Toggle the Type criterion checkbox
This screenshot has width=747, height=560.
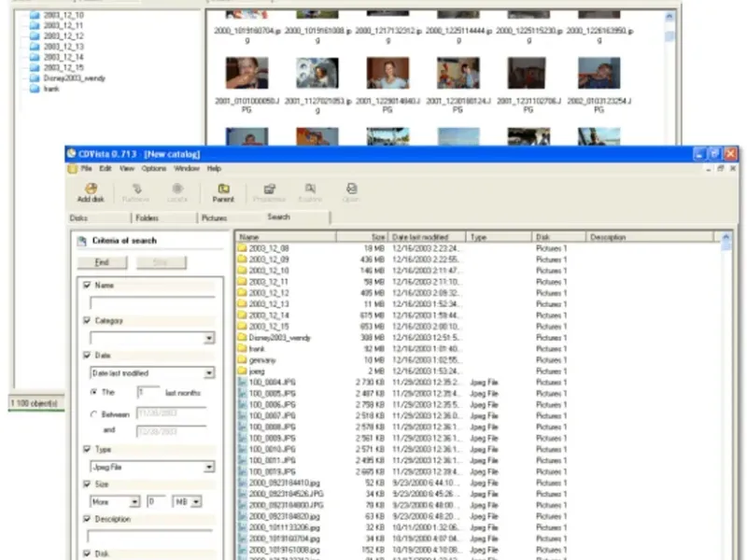point(88,449)
